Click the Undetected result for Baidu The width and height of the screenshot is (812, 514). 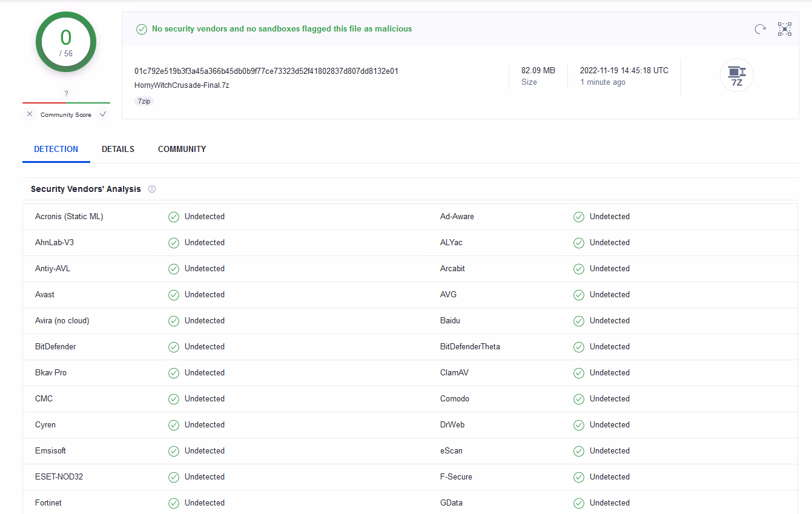(x=610, y=321)
